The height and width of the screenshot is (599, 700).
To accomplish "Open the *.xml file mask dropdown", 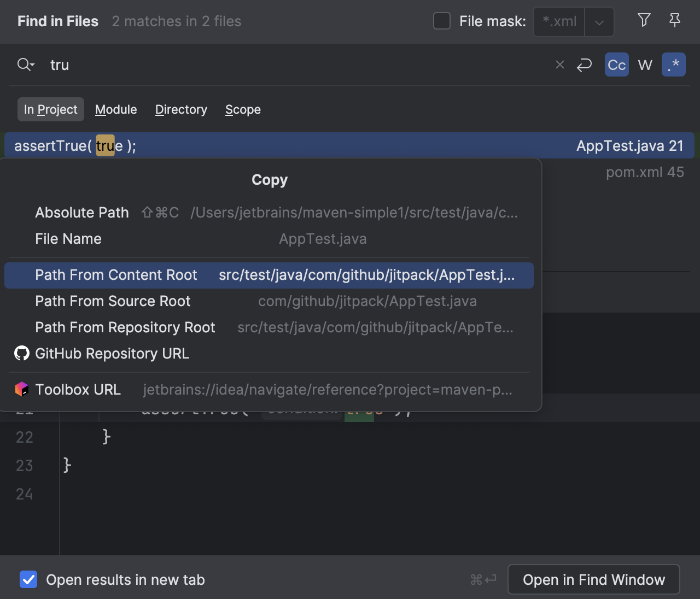I will click(x=599, y=22).
